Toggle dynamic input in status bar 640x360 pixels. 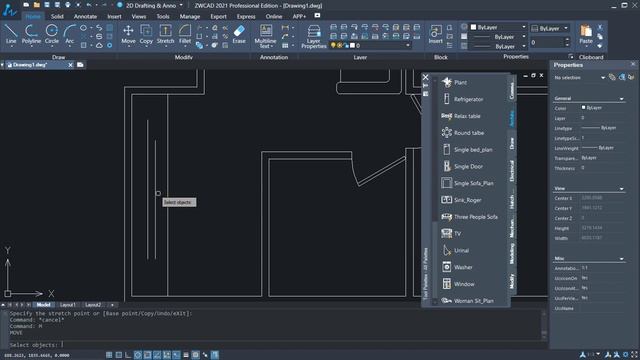(176, 355)
